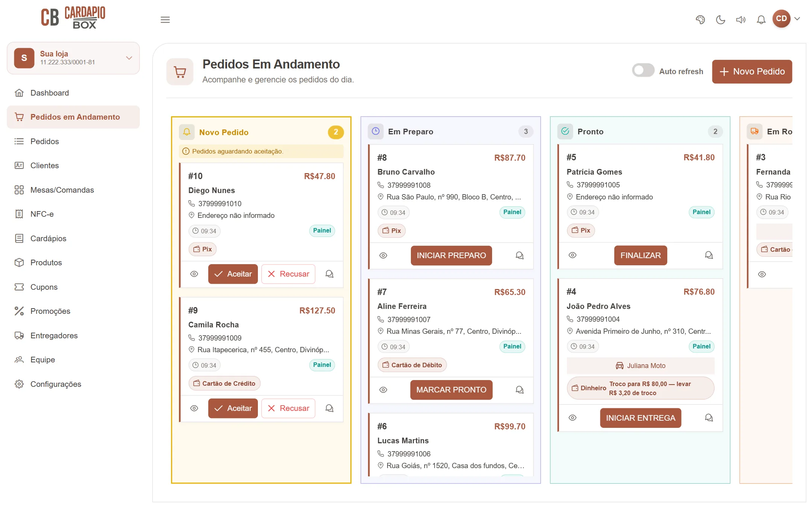
Task: Open Dashboard in the sidebar
Action: pyautogui.click(x=73, y=93)
